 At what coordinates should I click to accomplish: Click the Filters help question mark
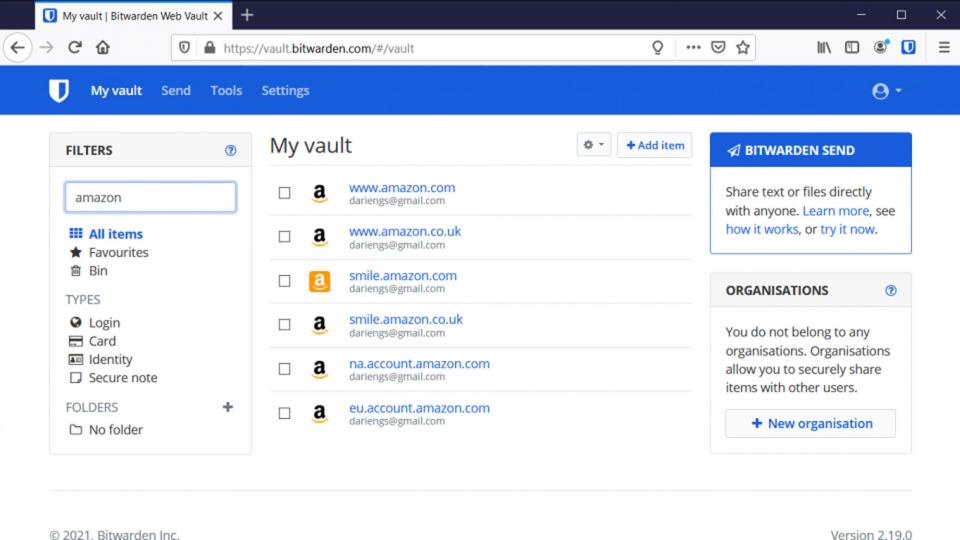tap(230, 151)
